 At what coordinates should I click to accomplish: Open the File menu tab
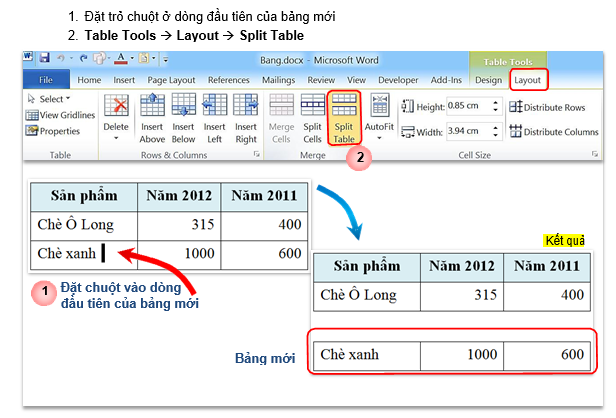(46, 79)
